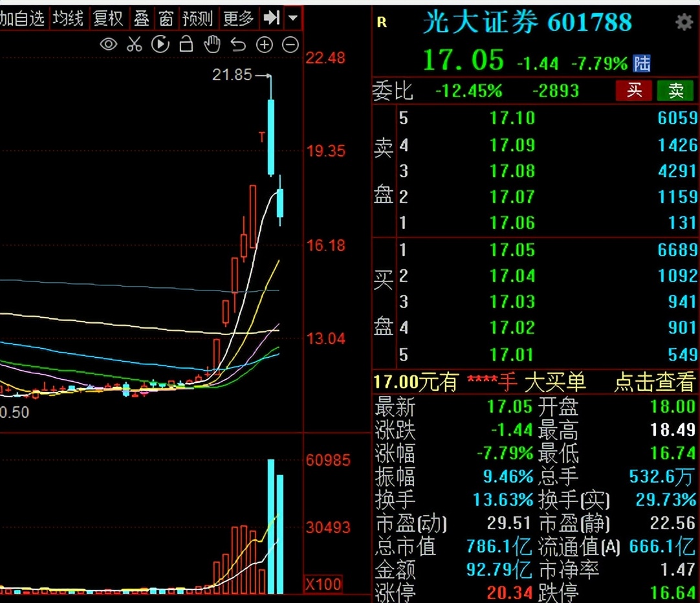
Task: Click buy volume 6689
Action: [677, 250]
